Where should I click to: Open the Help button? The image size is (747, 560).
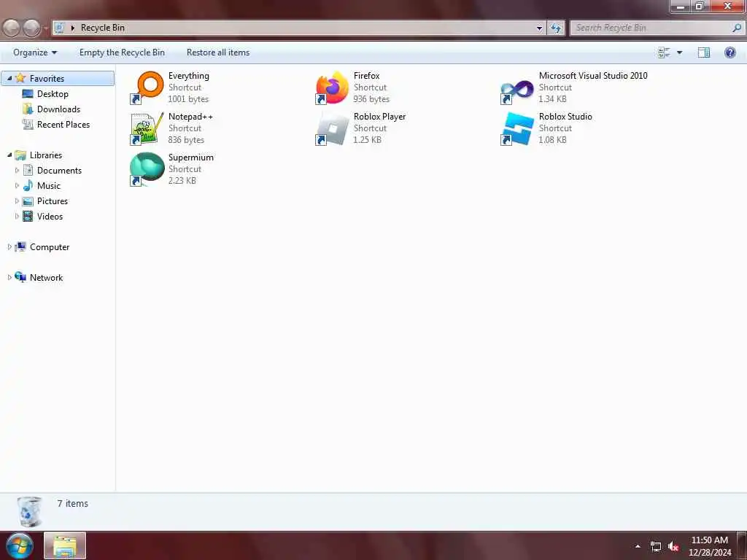coord(729,52)
